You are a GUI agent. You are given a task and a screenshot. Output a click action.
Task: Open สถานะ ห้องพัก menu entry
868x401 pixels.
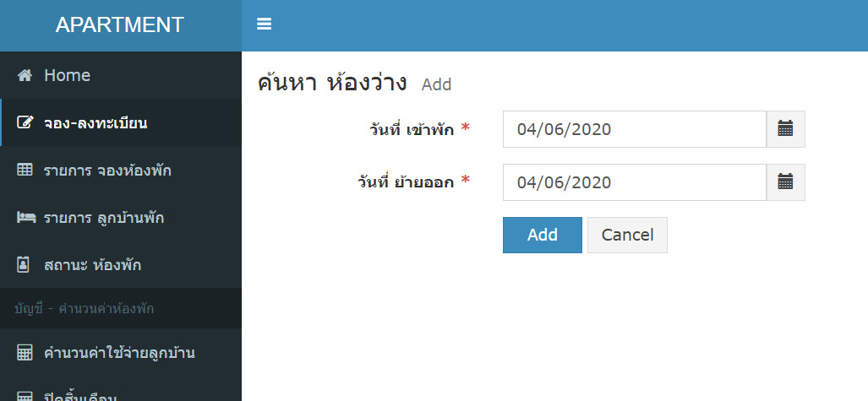point(121,265)
